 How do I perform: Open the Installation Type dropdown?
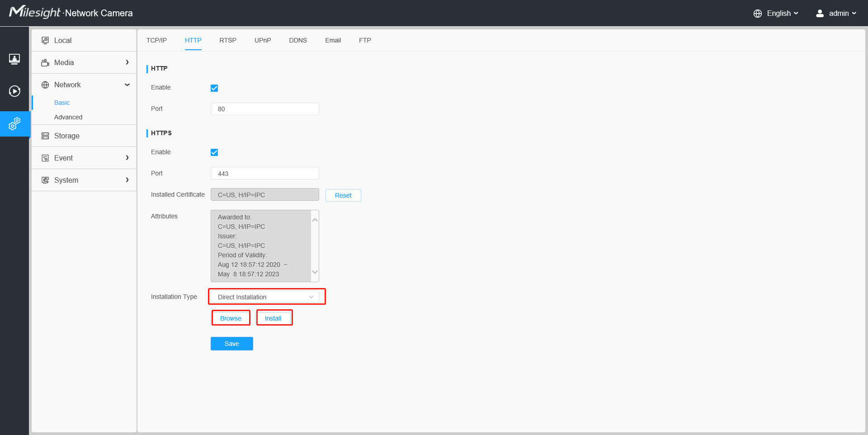(265, 297)
